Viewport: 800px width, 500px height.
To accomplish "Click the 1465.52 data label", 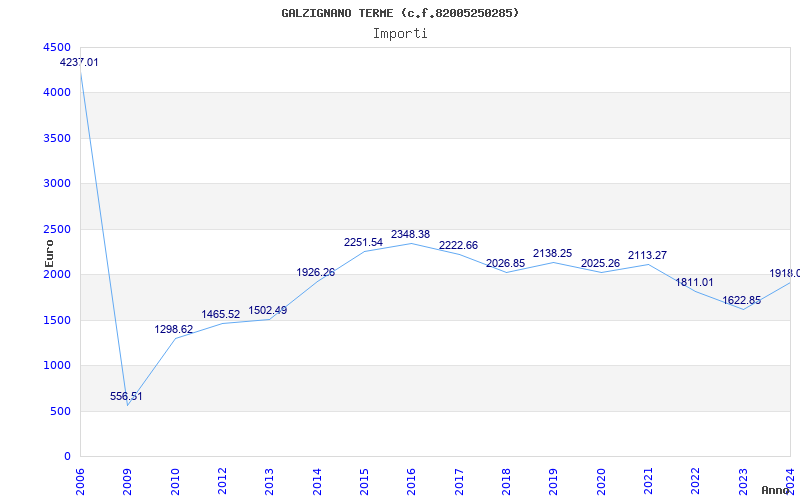I will (221, 314).
